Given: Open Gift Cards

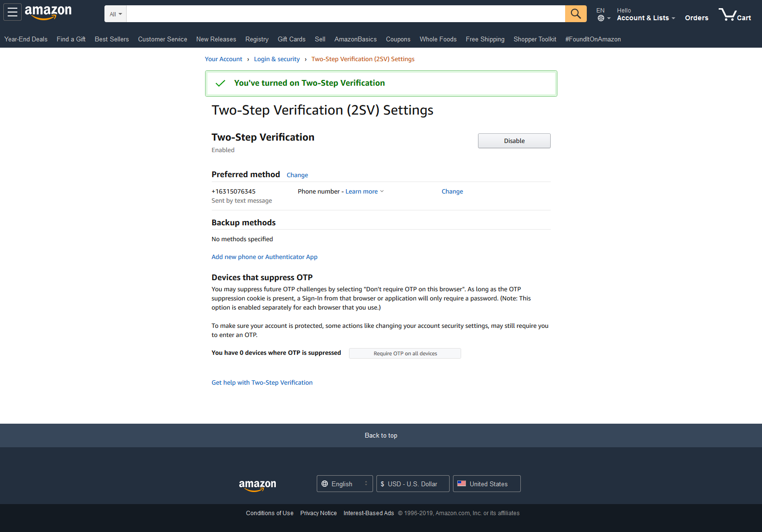Looking at the screenshot, I should pos(292,39).
